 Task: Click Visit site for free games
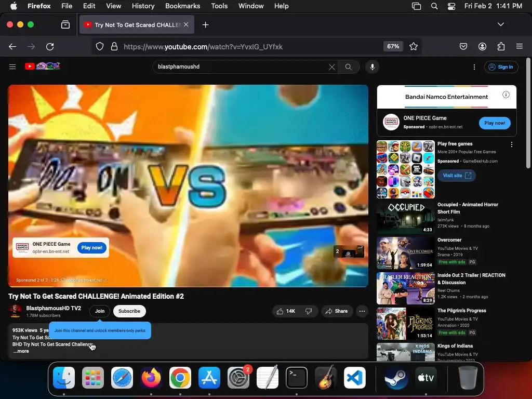(x=457, y=176)
